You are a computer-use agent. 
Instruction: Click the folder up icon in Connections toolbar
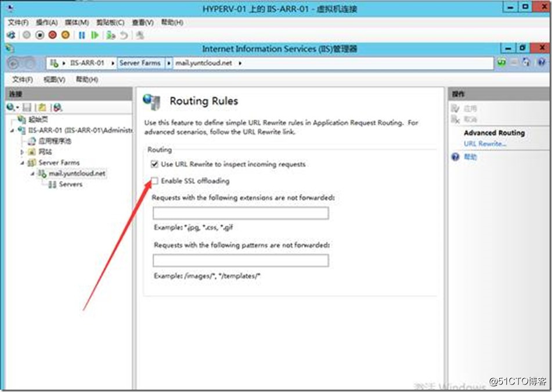point(42,107)
